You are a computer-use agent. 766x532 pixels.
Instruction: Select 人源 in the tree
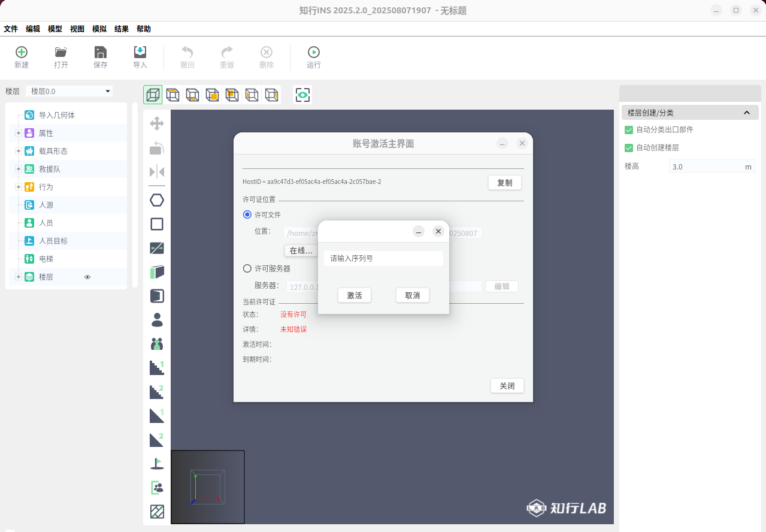[x=46, y=205]
